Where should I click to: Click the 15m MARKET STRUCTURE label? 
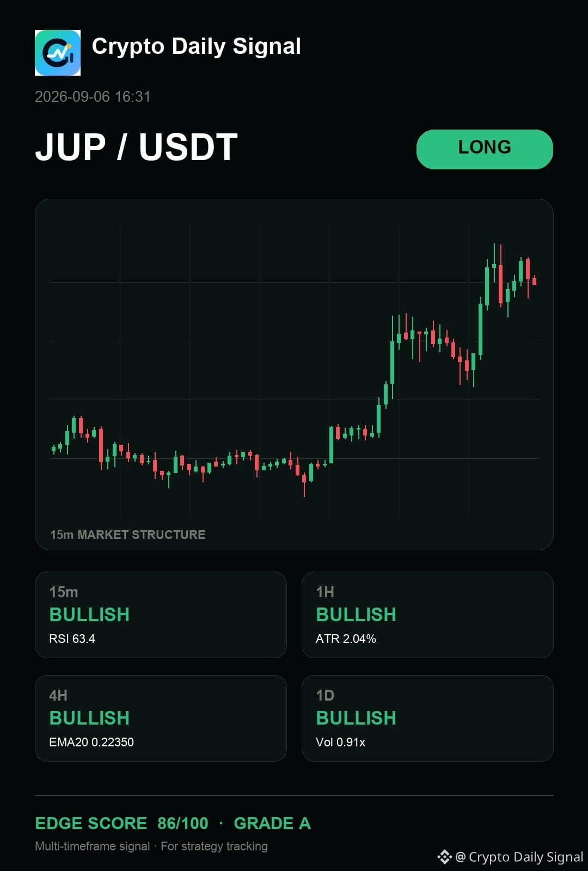[128, 535]
